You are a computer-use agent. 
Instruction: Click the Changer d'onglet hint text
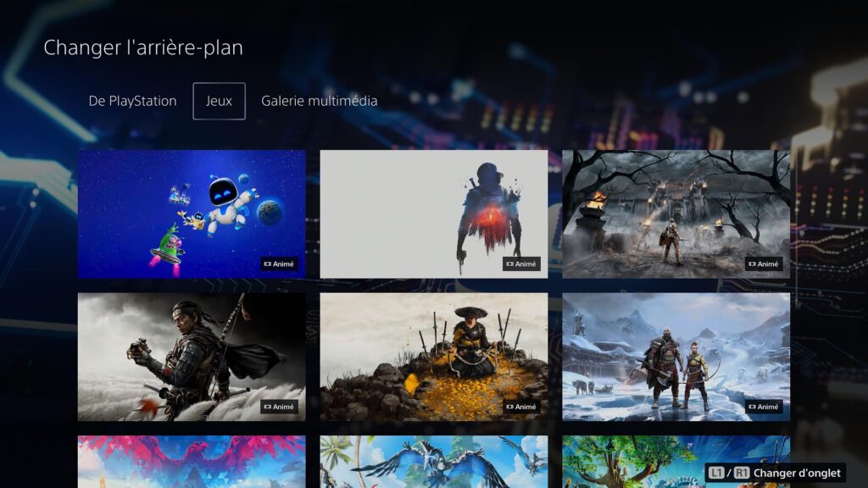click(797, 473)
